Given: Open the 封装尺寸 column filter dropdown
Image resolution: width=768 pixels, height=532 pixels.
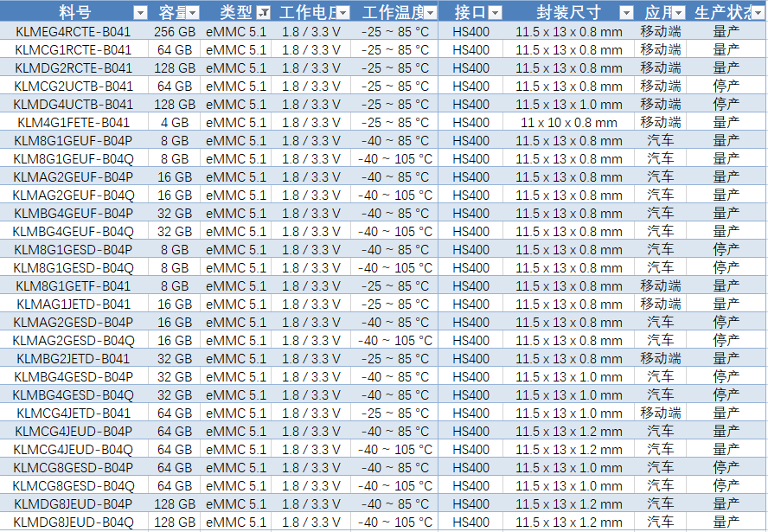Looking at the screenshot, I should click(626, 13).
